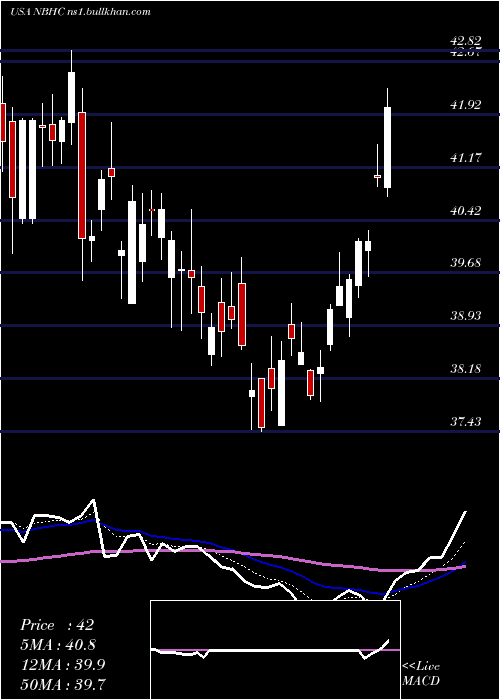Click the 38.93 price level label
500x700 pixels.
point(466,316)
